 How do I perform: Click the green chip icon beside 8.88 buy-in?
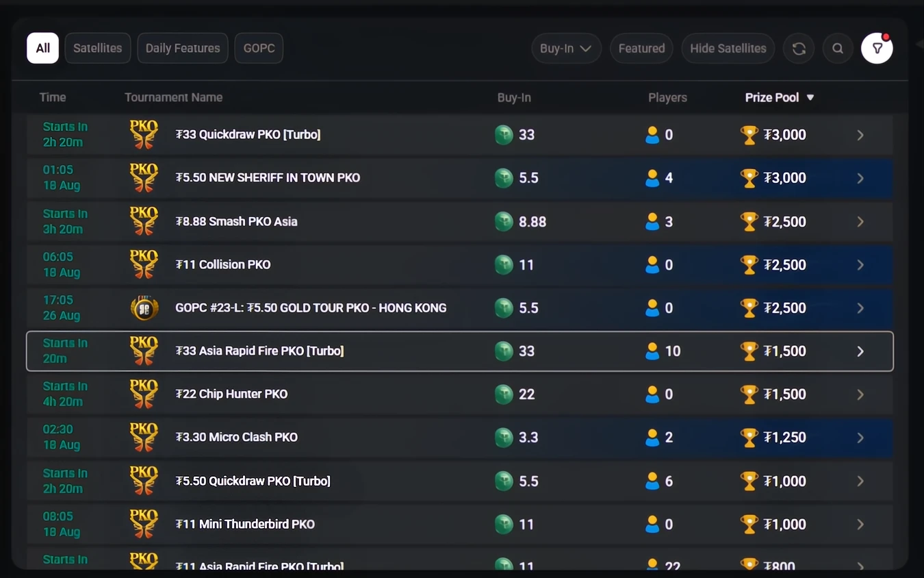(x=504, y=222)
